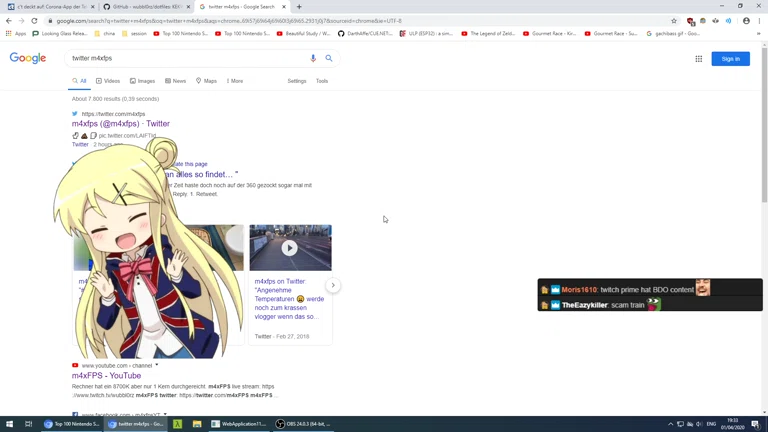Click the blue search magnifier icon
Image resolution: width=768 pixels, height=432 pixels.
click(329, 59)
